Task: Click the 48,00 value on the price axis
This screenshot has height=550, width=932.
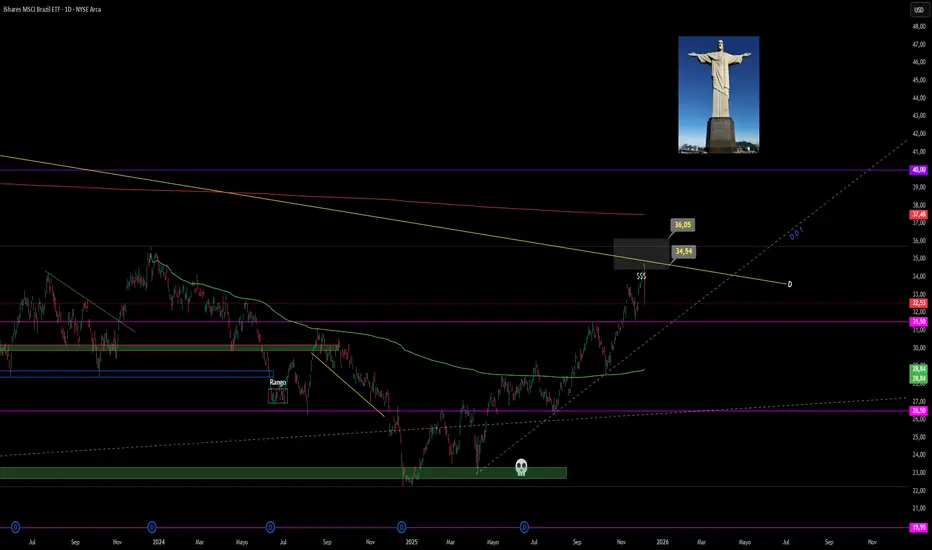Action: click(x=919, y=26)
